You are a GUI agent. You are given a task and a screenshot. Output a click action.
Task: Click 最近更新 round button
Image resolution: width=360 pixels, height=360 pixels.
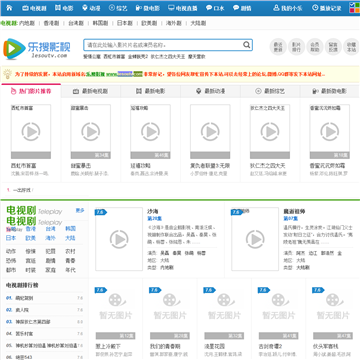pos(278,47)
